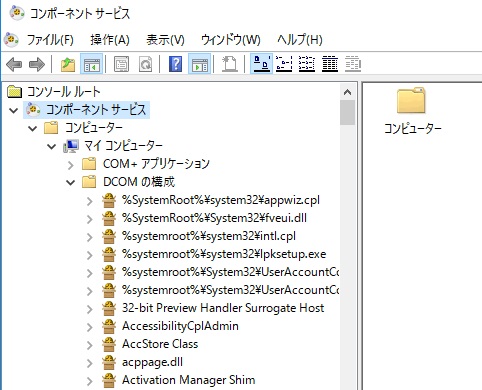Expand the appwiz.cpl entry

89,201
